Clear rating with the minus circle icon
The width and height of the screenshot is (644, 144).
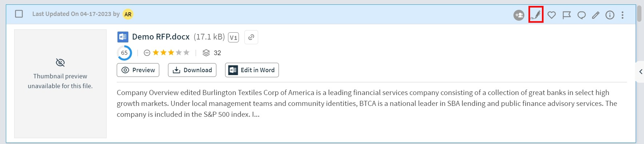(x=147, y=53)
